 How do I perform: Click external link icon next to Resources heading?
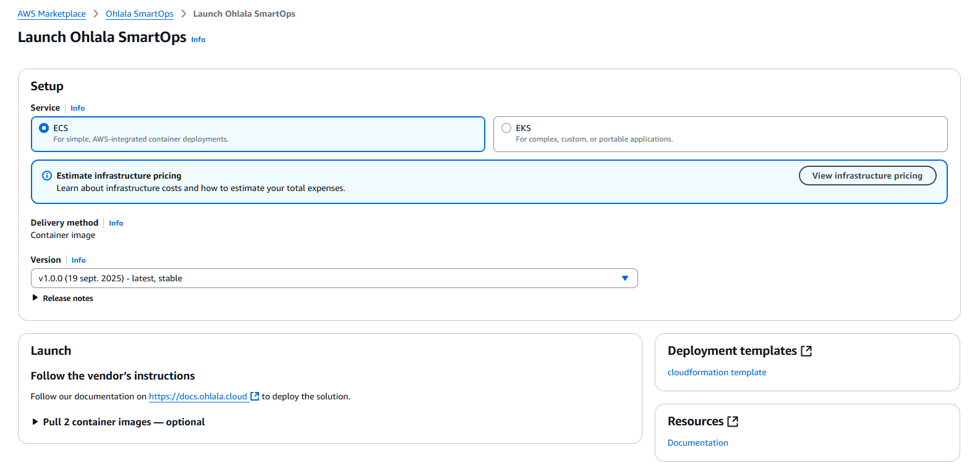pos(733,422)
